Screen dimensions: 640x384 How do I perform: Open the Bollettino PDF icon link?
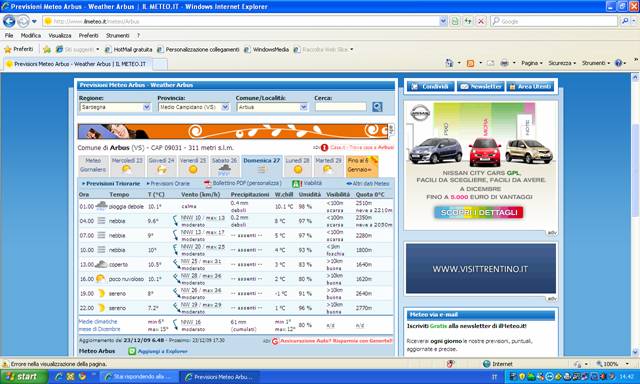click(207, 184)
